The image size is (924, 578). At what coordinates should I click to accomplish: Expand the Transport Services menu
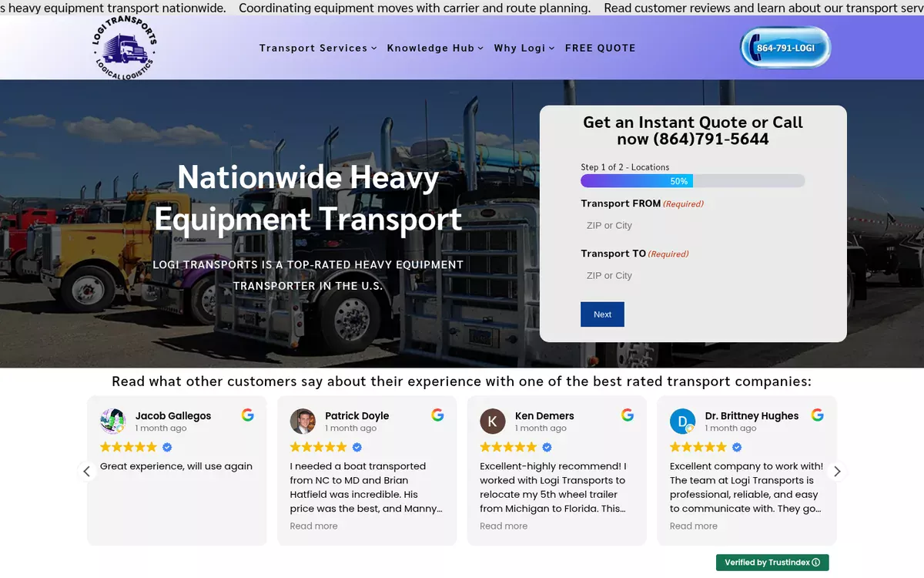tap(318, 48)
